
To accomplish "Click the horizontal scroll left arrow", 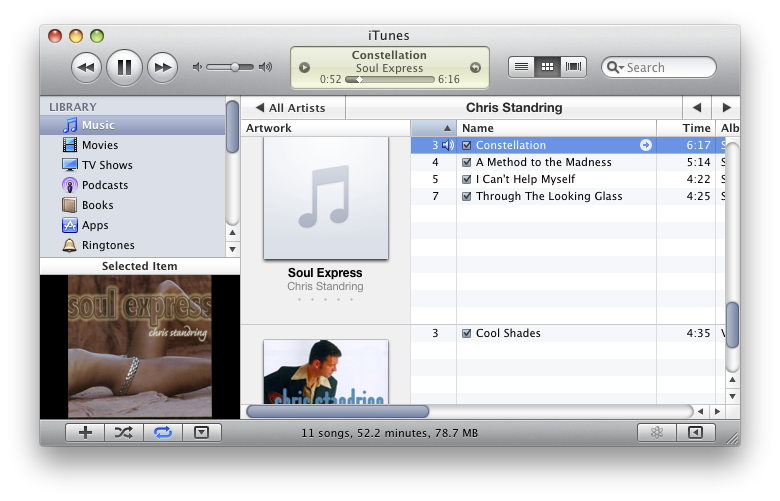I will (700, 411).
